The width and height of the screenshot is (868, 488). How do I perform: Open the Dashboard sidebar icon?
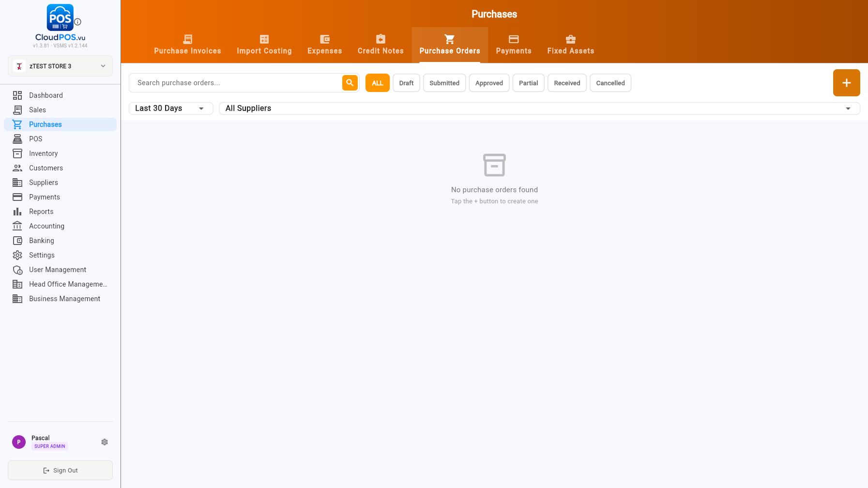point(17,95)
